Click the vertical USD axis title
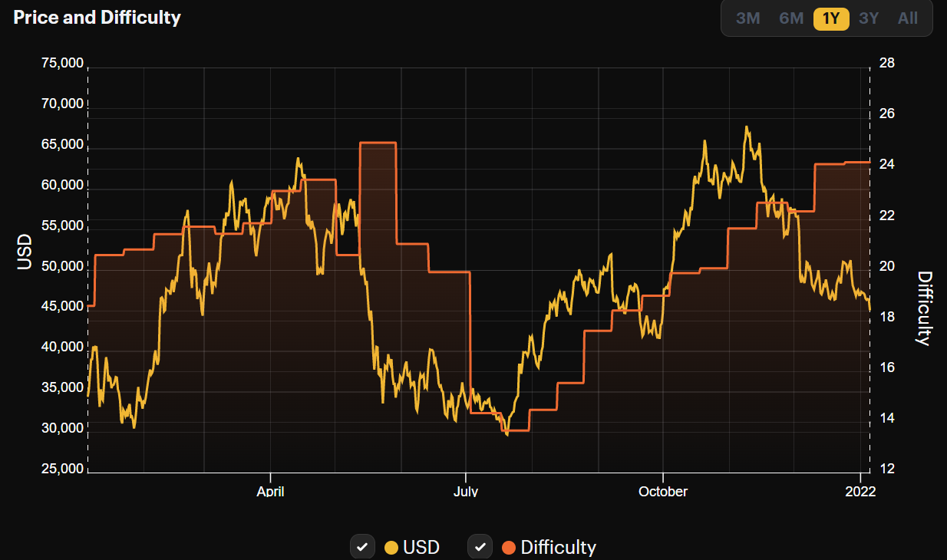The width and height of the screenshot is (947, 560). tap(25, 252)
